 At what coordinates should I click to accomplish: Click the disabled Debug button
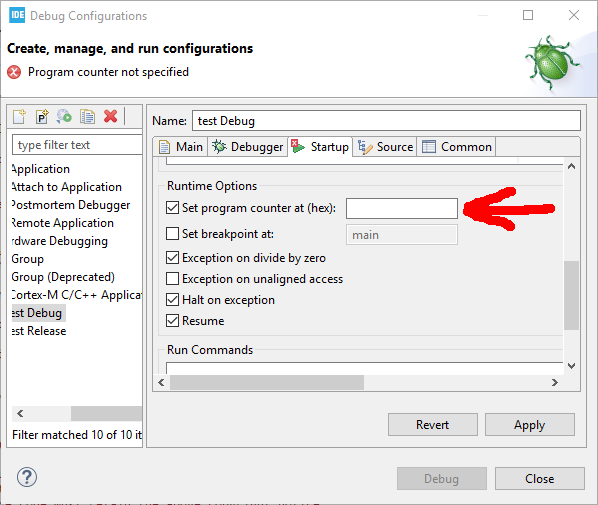[442, 478]
